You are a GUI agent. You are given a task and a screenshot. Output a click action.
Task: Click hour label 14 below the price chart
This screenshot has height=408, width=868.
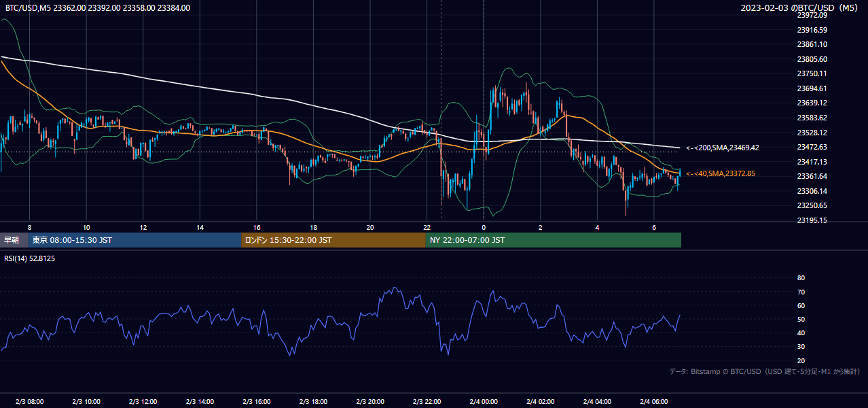click(200, 227)
